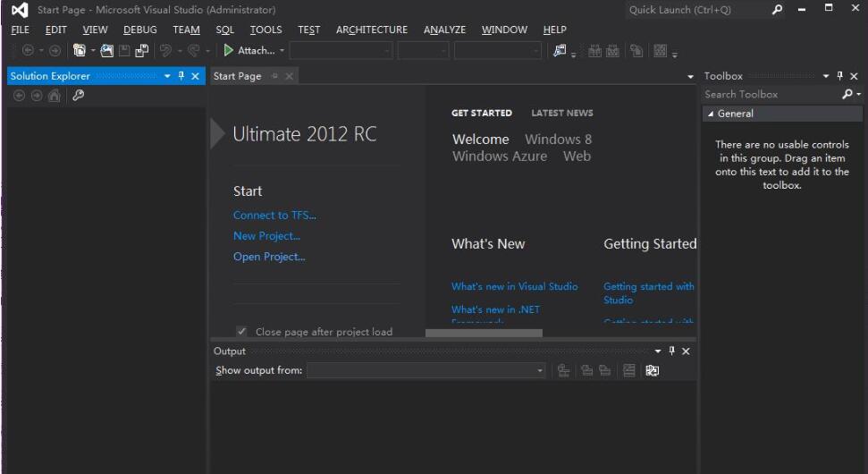The image size is (868, 474).
Task: Pin the Solution Explorer panel
Action: [181, 76]
